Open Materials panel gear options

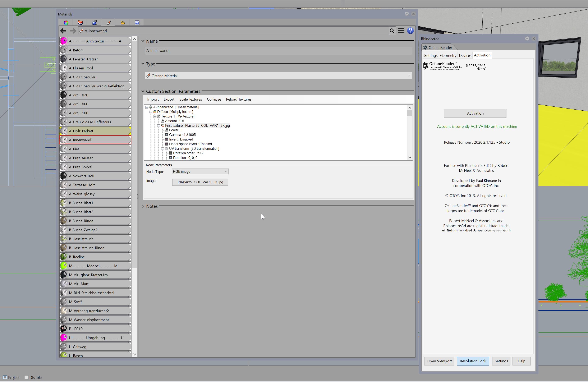[x=407, y=14]
